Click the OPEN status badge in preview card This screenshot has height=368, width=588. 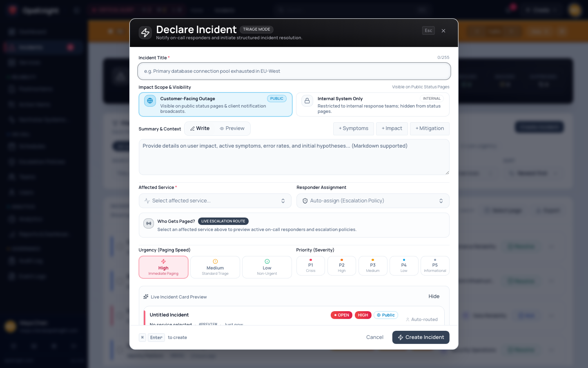341,315
